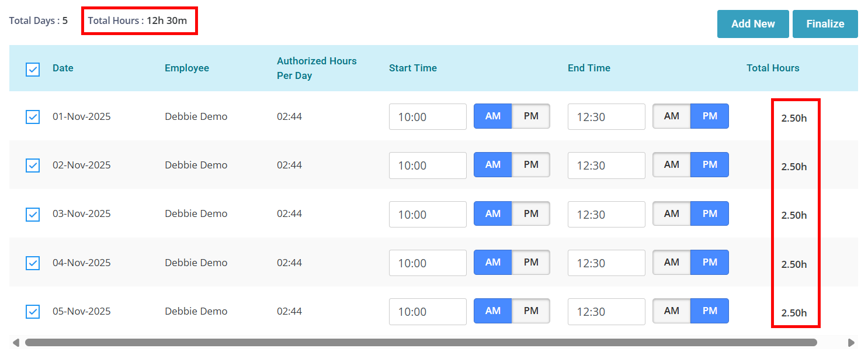Deselect the 05-Nov-2025 row checkbox
The height and width of the screenshot is (355, 868).
tap(33, 312)
